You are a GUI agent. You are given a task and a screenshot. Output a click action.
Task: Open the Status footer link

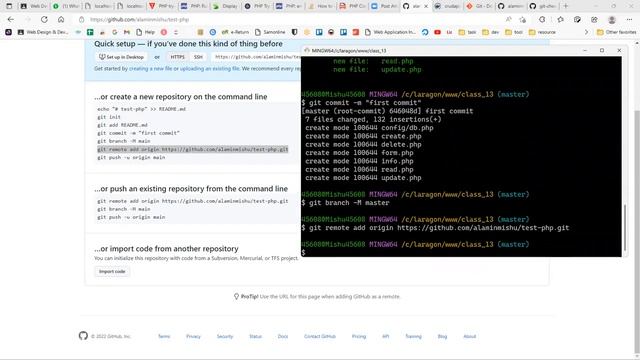click(255, 336)
